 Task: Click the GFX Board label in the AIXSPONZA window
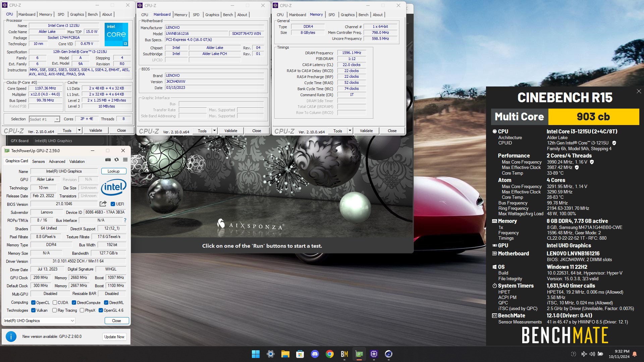19,141
